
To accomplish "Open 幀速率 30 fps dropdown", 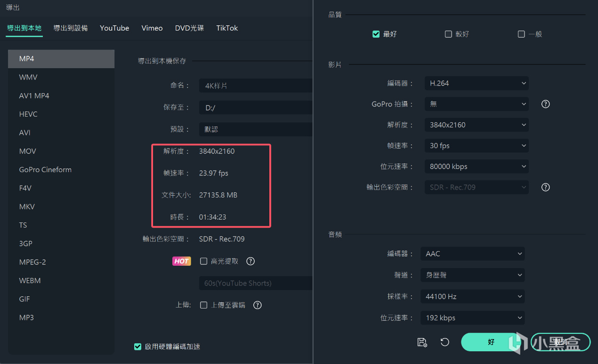I will [x=477, y=146].
